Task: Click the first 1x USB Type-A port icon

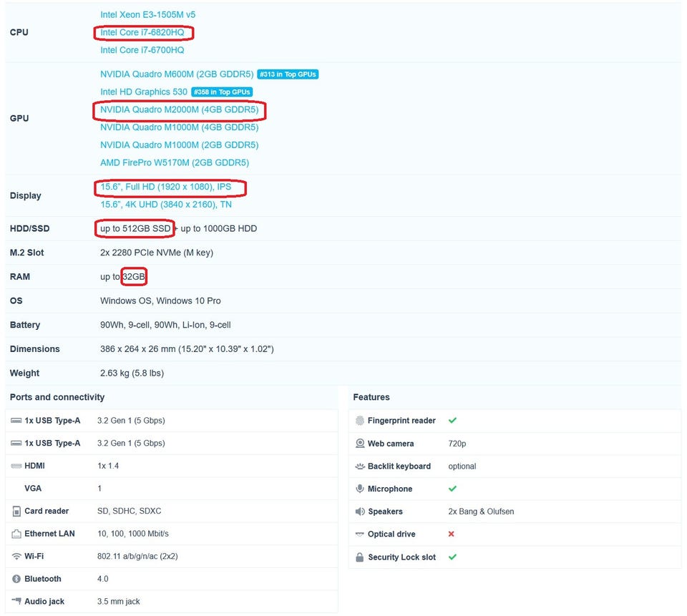Action: click(16, 421)
